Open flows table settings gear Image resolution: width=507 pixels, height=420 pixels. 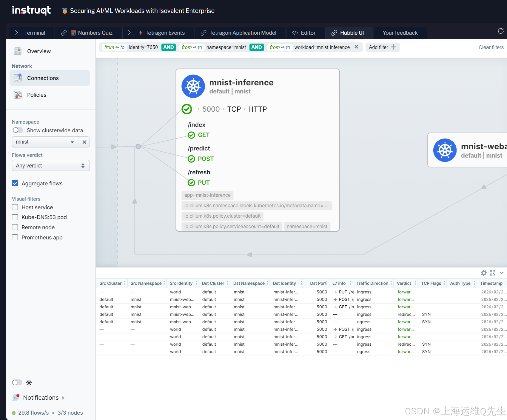tap(484, 273)
